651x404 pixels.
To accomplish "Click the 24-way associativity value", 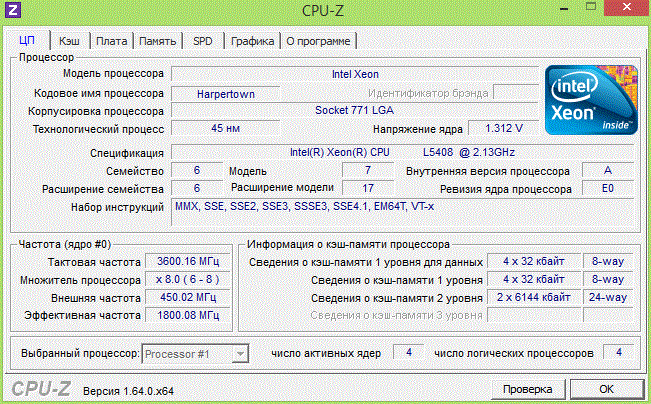I will [608, 297].
